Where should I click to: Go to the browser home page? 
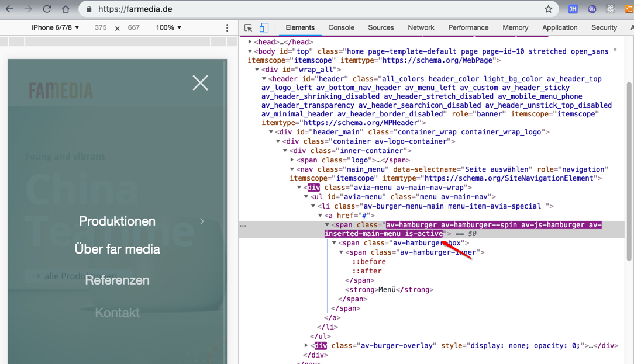click(66, 9)
